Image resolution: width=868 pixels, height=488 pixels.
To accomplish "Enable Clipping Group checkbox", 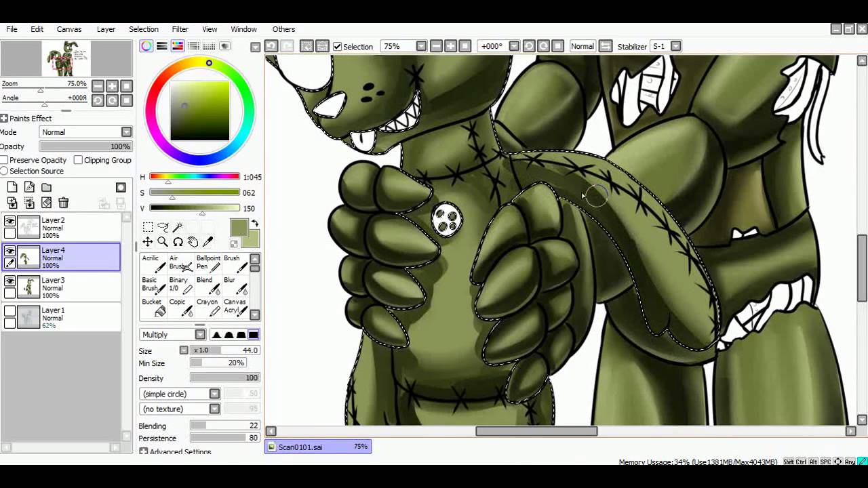I will tap(78, 160).
